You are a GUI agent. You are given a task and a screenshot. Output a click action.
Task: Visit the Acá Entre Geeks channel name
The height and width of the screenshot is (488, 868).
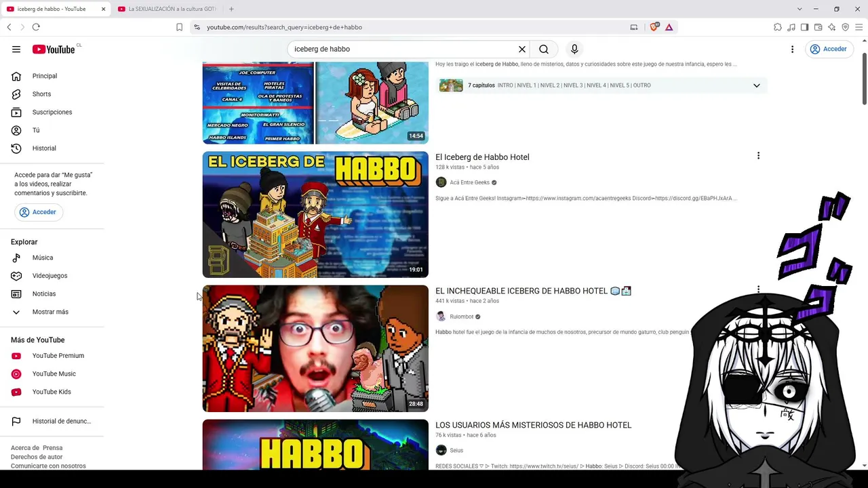click(x=469, y=182)
